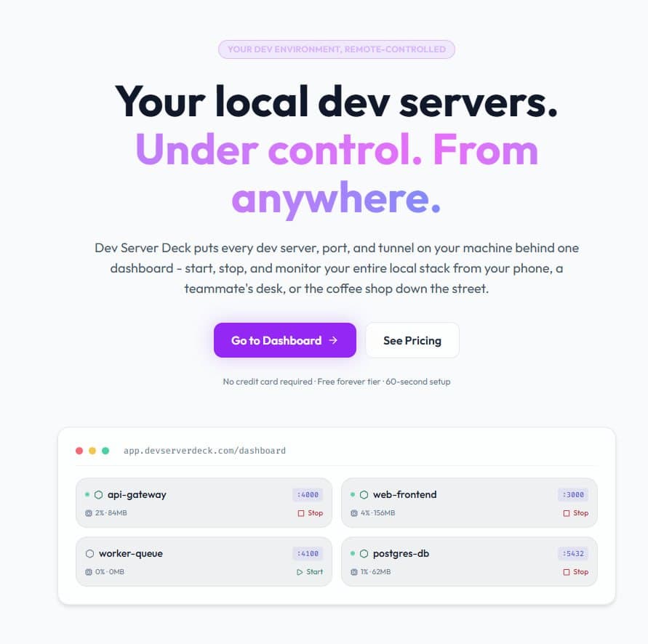Click the green window dot in mock browser
This screenshot has height=644, width=648.
(105, 451)
